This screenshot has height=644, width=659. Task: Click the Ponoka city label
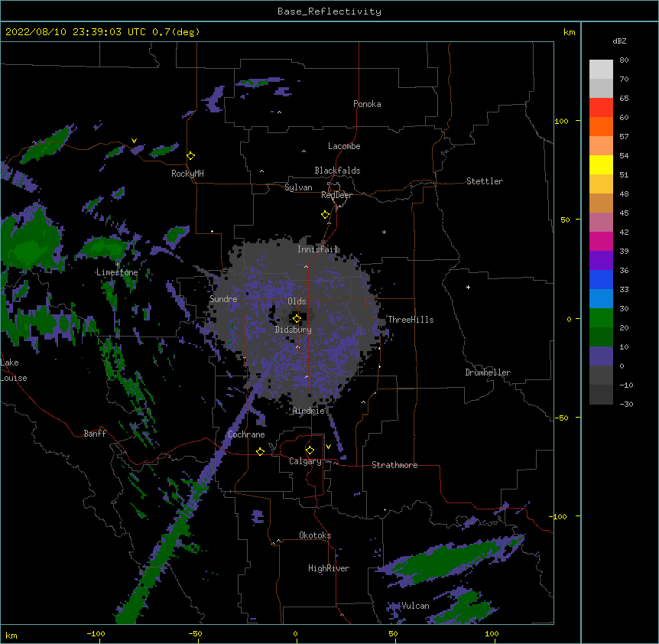(x=367, y=104)
